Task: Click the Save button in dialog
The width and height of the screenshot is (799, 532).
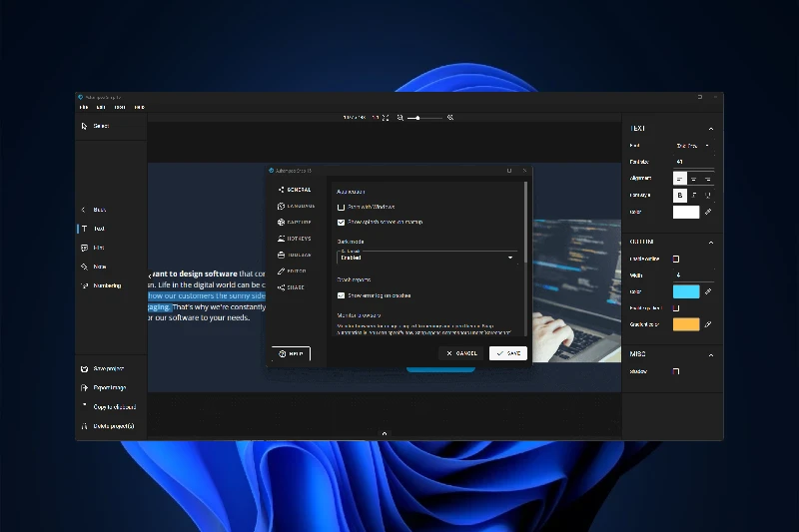Action: point(508,353)
